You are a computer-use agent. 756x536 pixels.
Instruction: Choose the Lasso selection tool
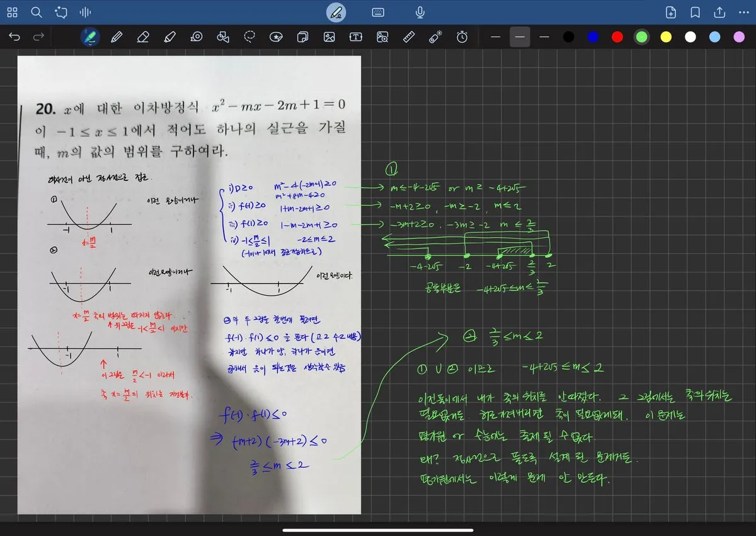tap(250, 37)
